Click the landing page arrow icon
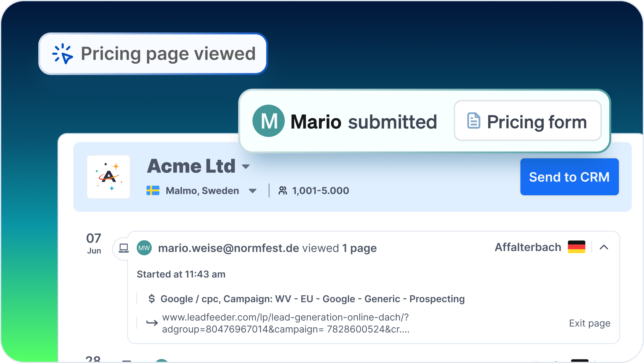644x363 pixels. click(152, 323)
